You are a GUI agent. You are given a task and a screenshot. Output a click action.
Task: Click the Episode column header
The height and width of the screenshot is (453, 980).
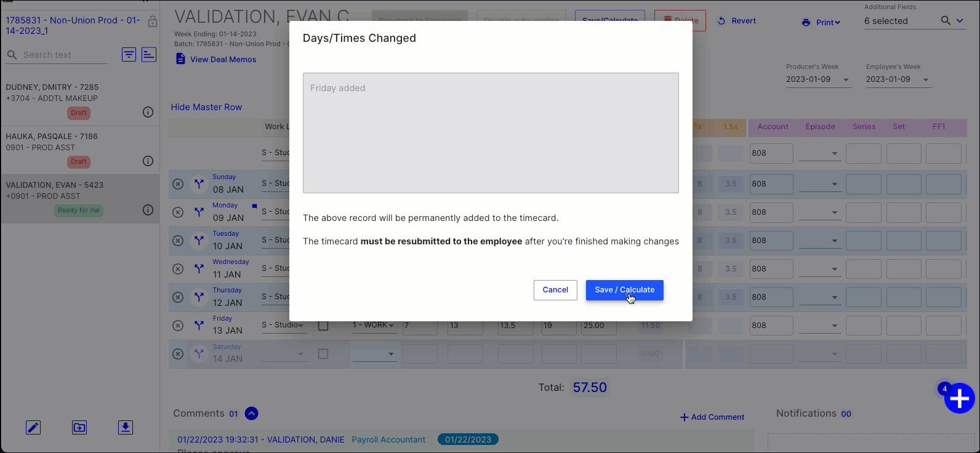[820, 127]
